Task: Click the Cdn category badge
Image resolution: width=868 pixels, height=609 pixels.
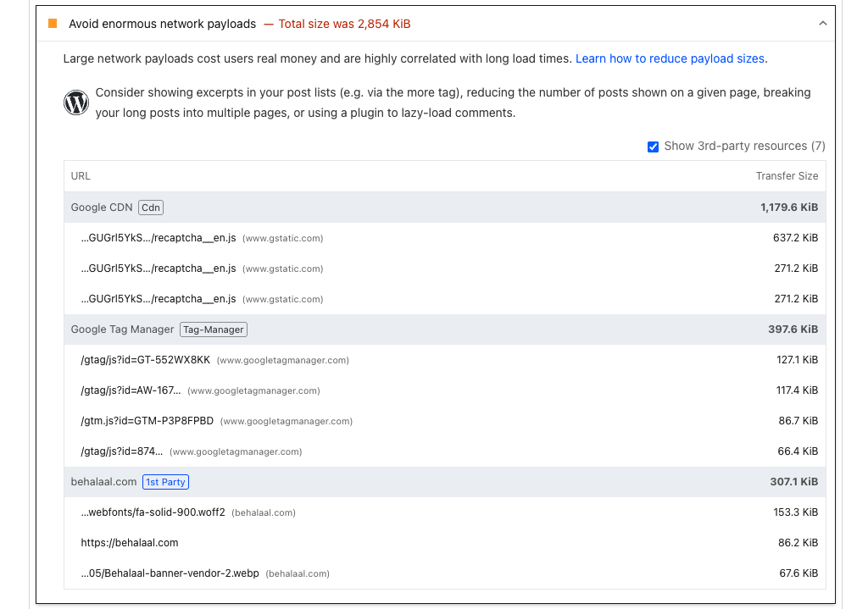Action: pos(151,208)
